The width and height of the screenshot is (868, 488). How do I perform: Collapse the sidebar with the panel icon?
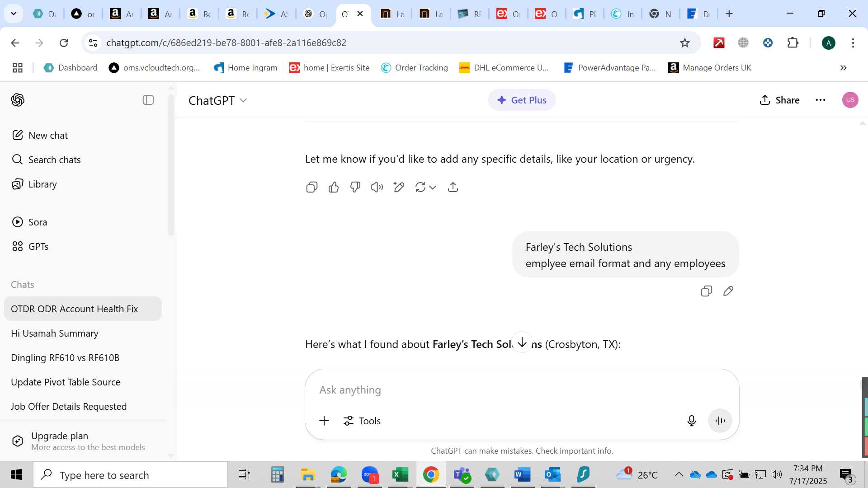click(x=148, y=100)
